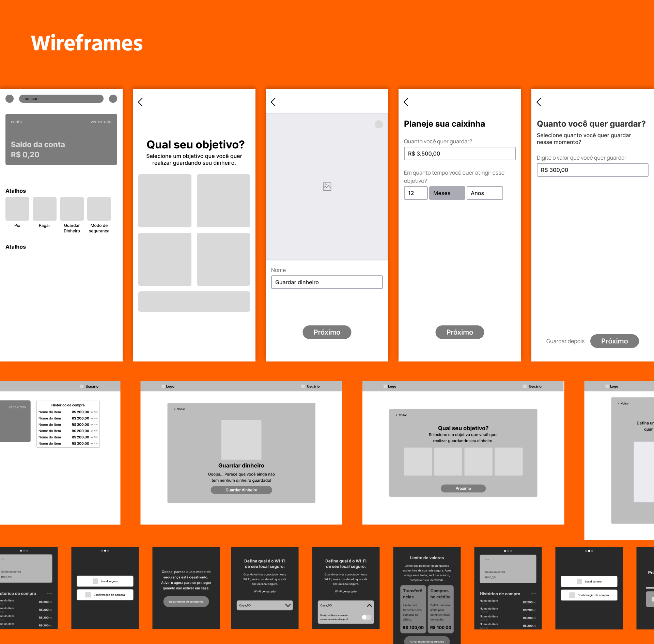Select the Anos time unit option
Viewport: 654px width, 644px height.
[x=484, y=193]
